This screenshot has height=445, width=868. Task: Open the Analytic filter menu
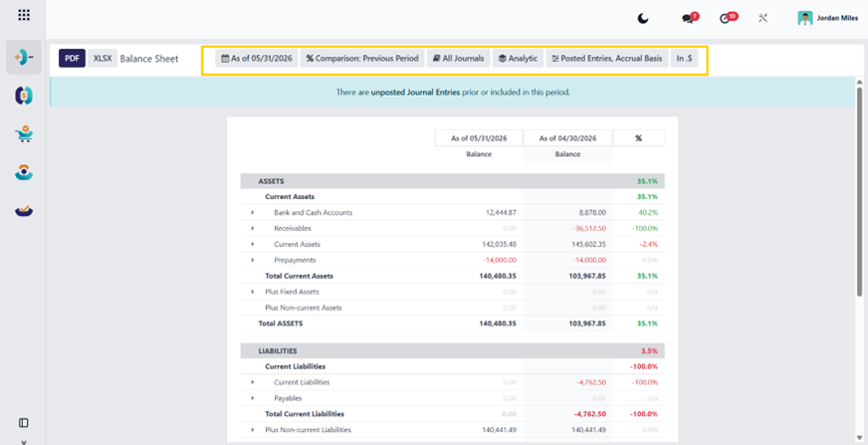tap(519, 58)
